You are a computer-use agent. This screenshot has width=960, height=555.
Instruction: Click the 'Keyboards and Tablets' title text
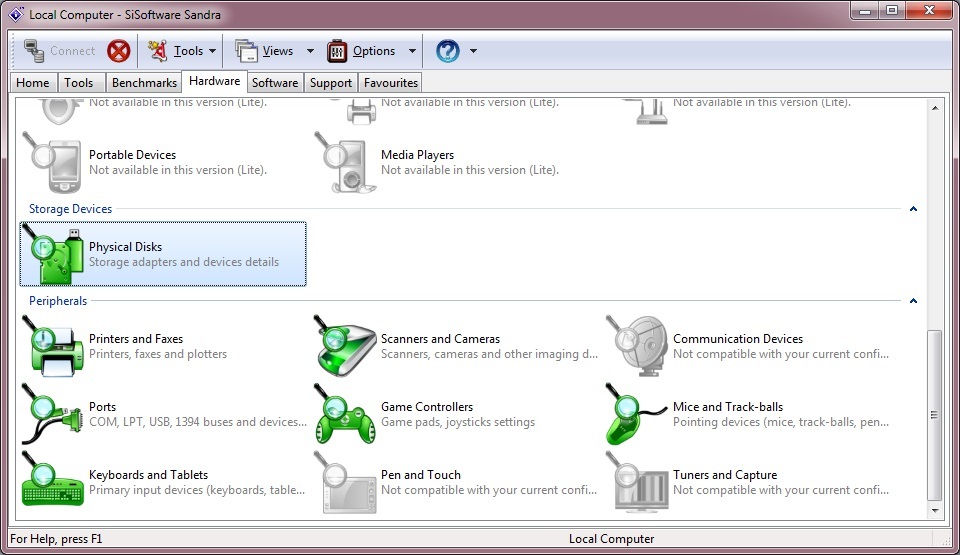coord(148,475)
